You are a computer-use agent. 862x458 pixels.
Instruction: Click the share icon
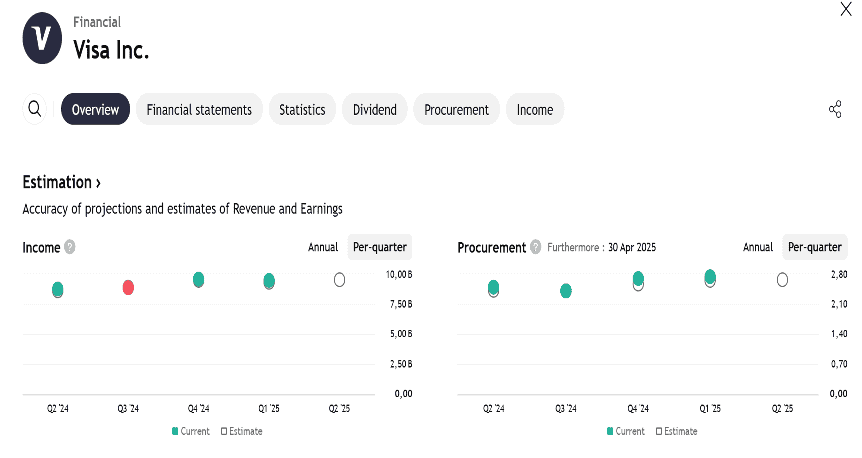(x=835, y=109)
